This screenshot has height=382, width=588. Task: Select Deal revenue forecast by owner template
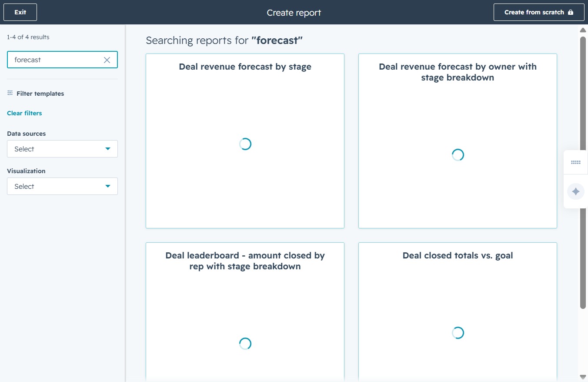coord(458,141)
